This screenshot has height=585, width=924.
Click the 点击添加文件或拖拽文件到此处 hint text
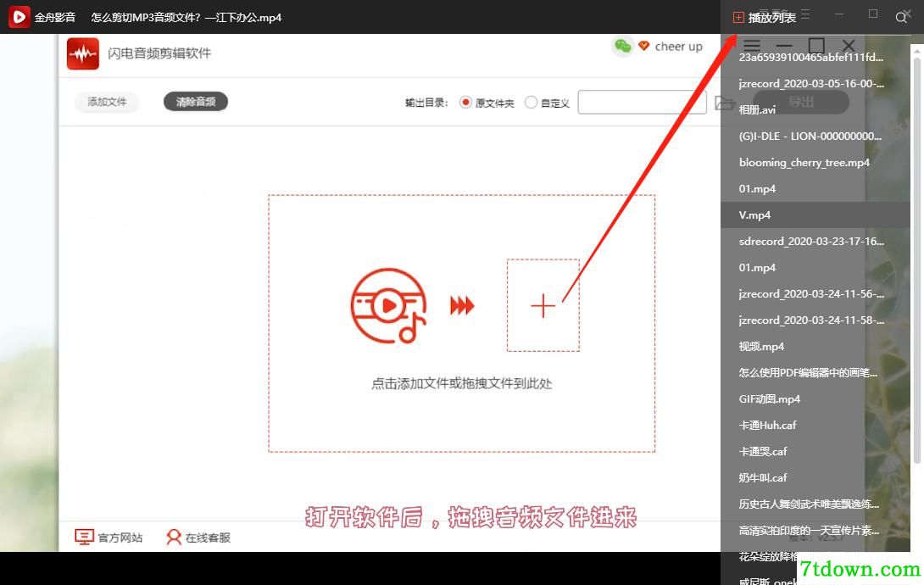click(461, 383)
